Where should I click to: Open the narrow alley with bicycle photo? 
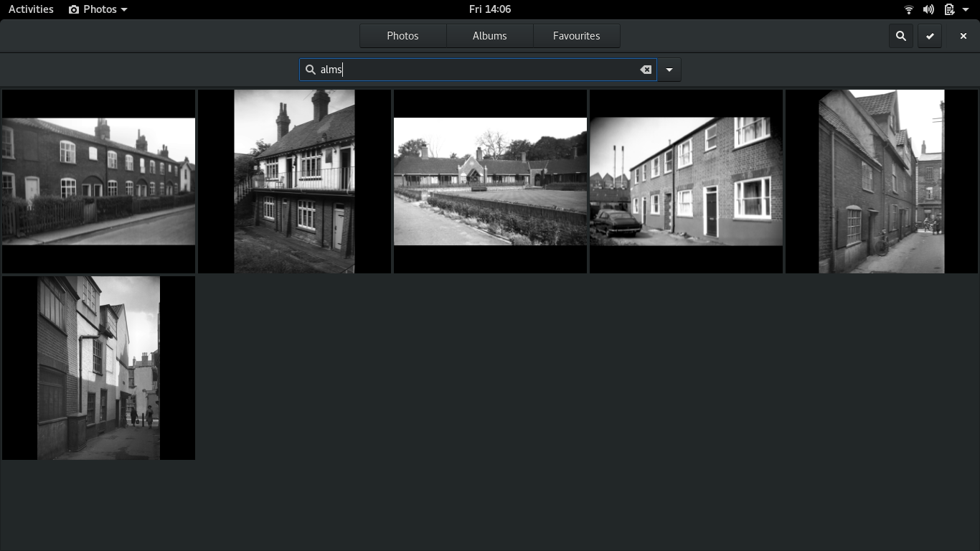(882, 182)
